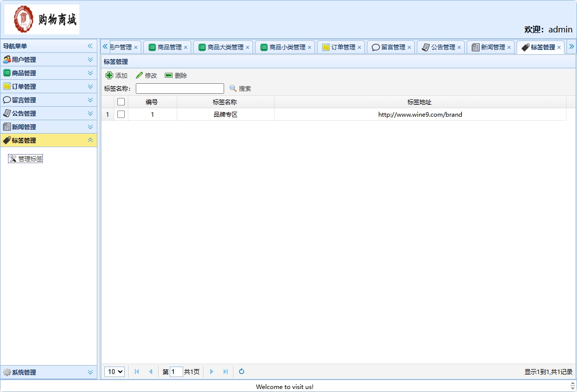Collapse the 导航菜单 panel with the « button

click(90, 46)
